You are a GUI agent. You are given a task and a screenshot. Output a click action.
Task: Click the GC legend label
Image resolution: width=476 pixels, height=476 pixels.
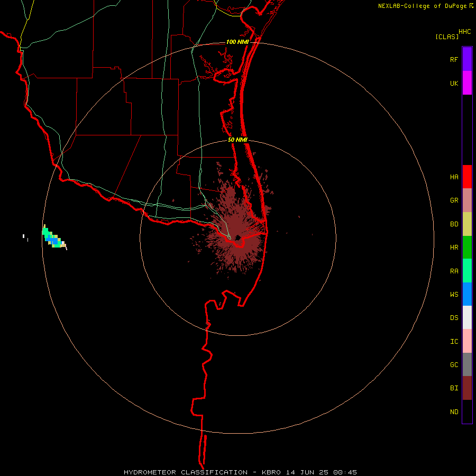454,365
